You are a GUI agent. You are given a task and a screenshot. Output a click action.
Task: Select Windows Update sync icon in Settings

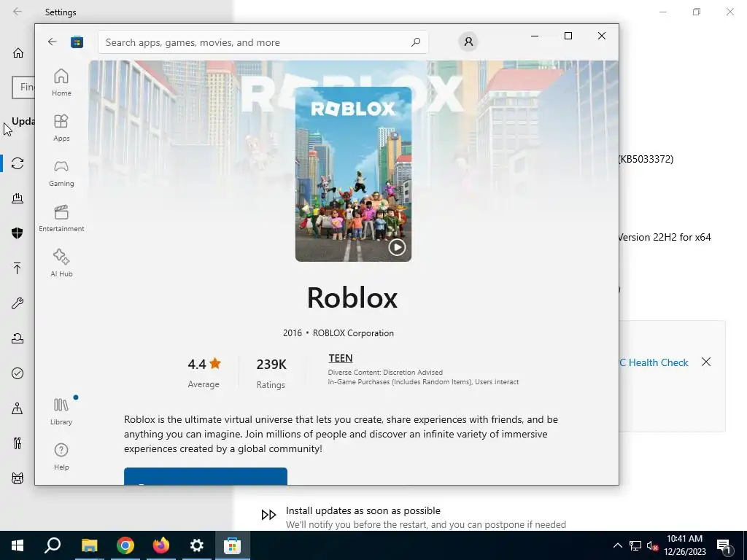coord(18,163)
